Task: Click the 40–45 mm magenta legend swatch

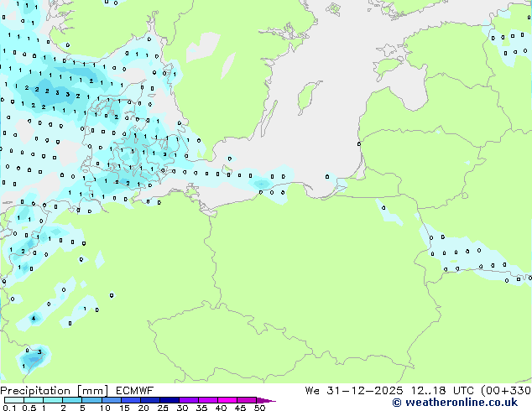Action: 227,400
